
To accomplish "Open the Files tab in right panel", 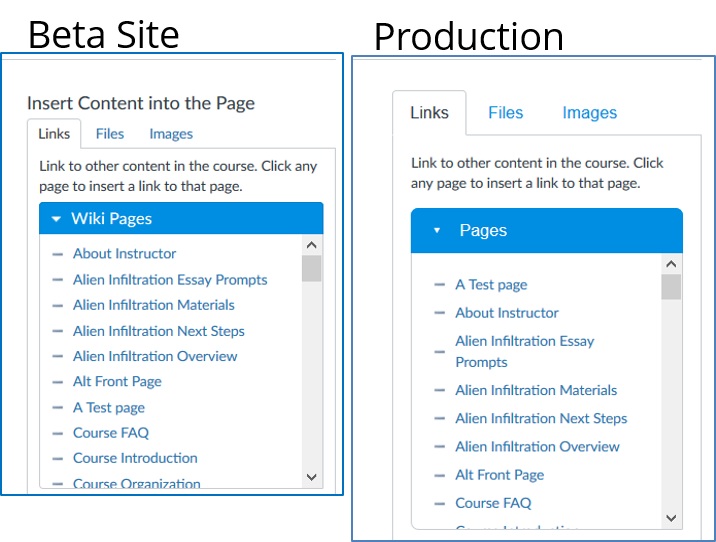I will 505,113.
